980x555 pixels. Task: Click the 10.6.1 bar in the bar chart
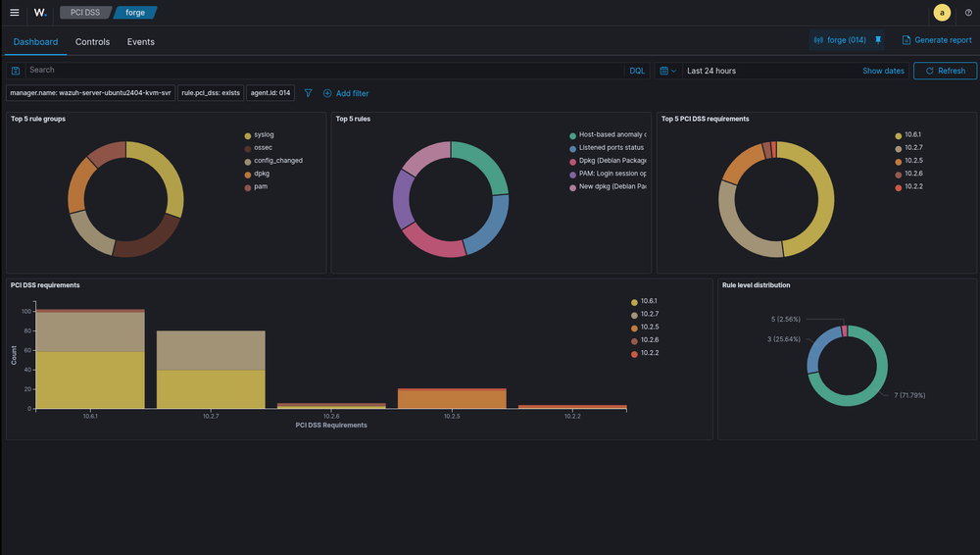90,359
